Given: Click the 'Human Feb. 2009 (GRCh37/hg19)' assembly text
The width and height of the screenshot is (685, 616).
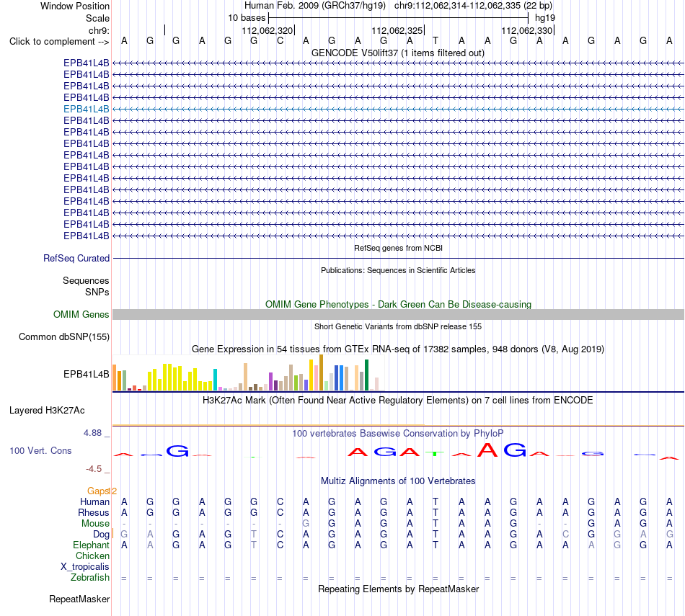Looking at the screenshot, I should point(315,6).
